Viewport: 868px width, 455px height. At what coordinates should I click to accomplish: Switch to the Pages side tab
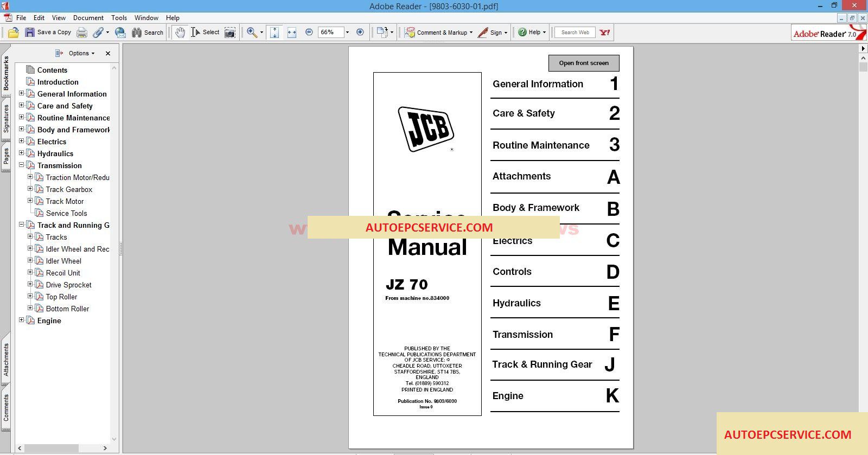6,156
